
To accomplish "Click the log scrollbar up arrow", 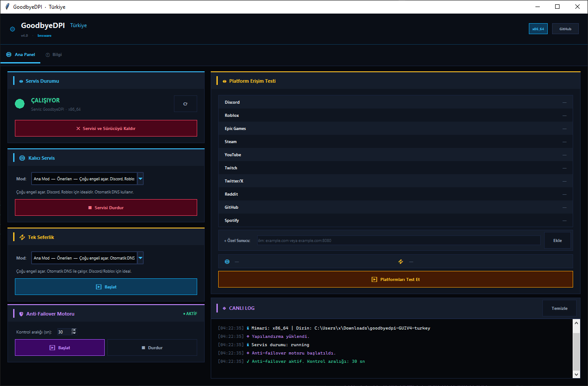I will [x=576, y=323].
